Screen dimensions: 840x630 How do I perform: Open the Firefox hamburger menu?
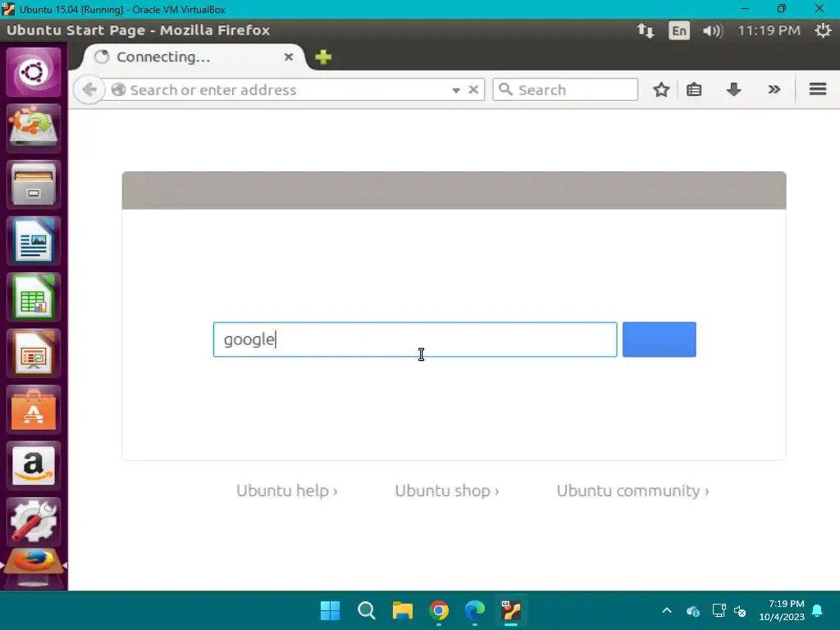[818, 89]
